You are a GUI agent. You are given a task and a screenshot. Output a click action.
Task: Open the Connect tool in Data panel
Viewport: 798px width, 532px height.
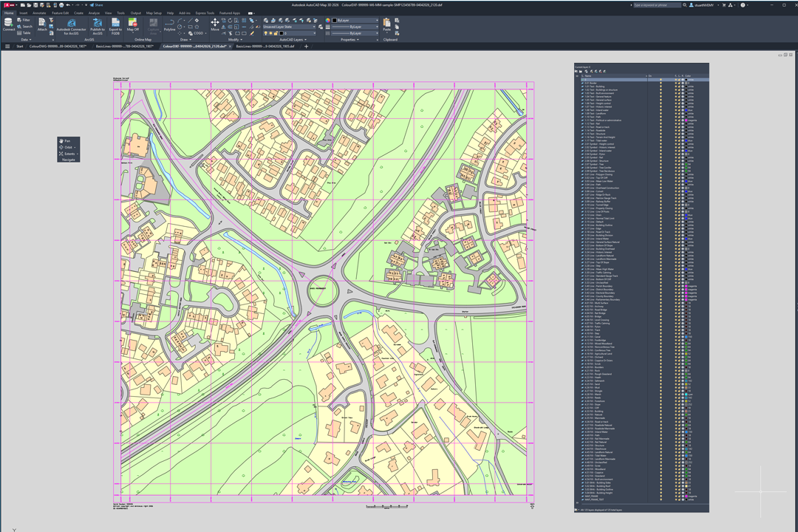tap(9, 24)
